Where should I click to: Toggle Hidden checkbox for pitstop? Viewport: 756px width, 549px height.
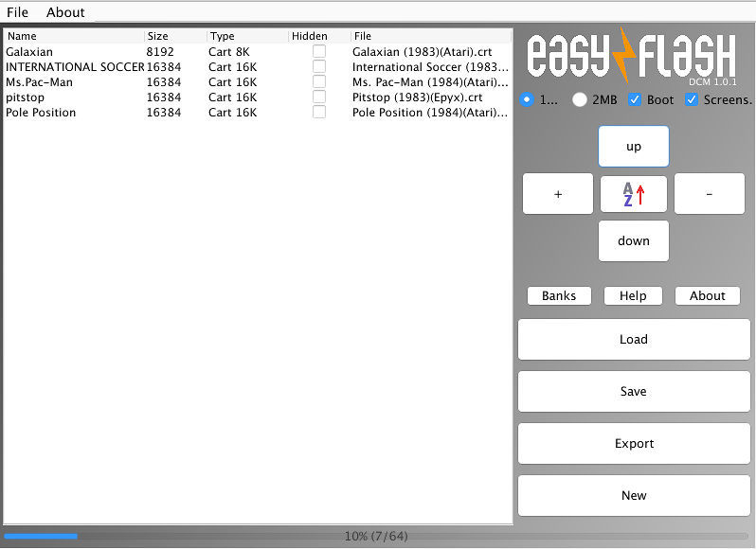[318, 97]
